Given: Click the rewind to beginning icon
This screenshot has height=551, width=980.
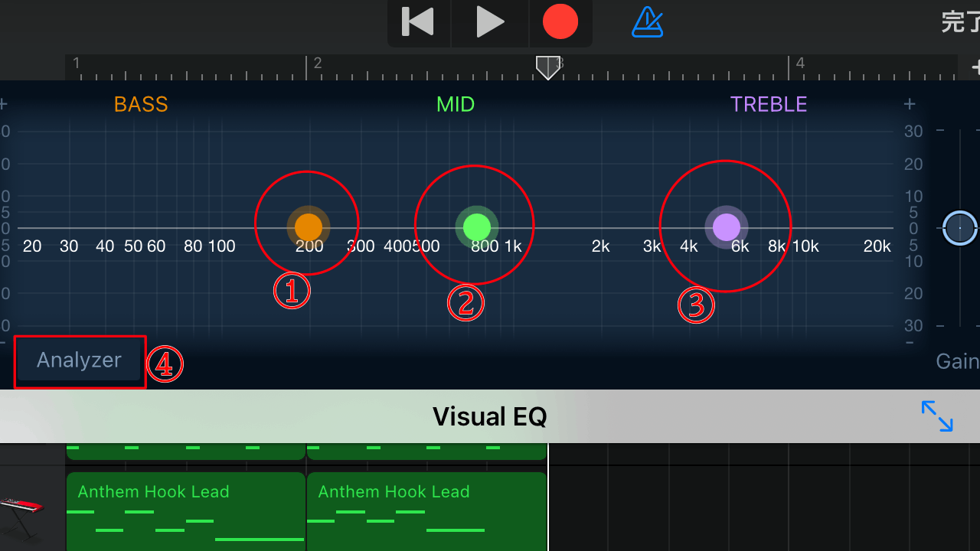Looking at the screenshot, I should tap(418, 22).
